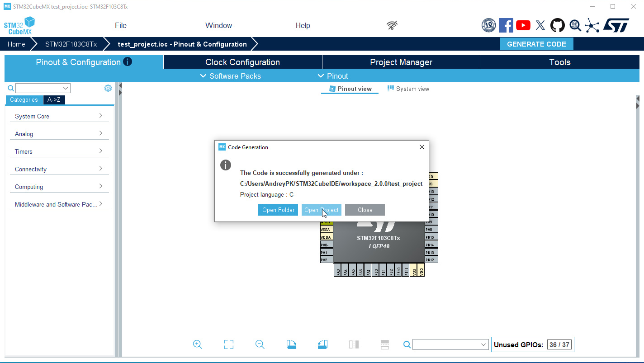Select the VDDA pin on the chip
Screen dimensions: 644x363
click(327, 237)
